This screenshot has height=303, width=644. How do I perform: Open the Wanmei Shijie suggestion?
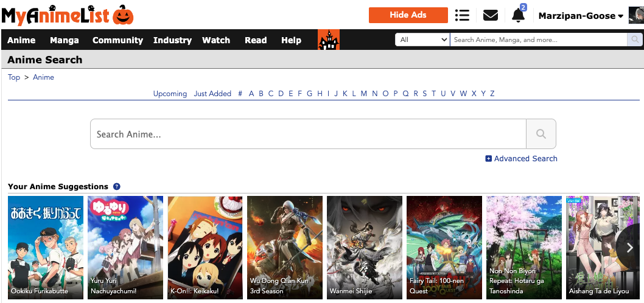(364, 247)
